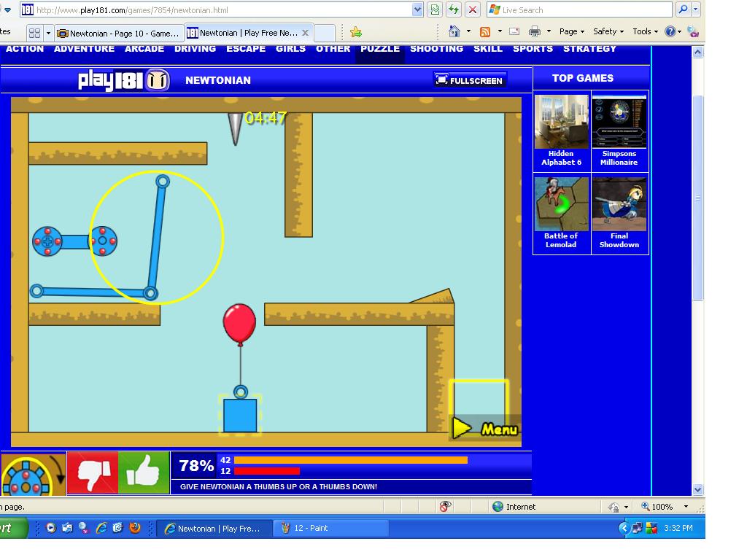Screen dimensions: 747x560
Task: Click the stop loading X icon
Action: coord(472,10)
